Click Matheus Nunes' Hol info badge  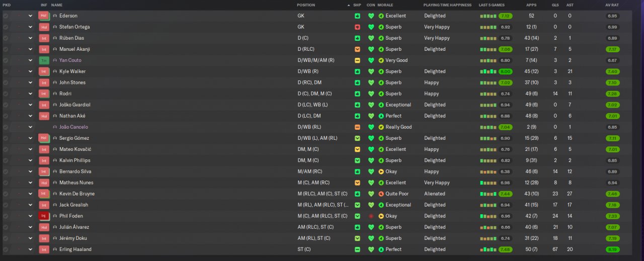44,183
